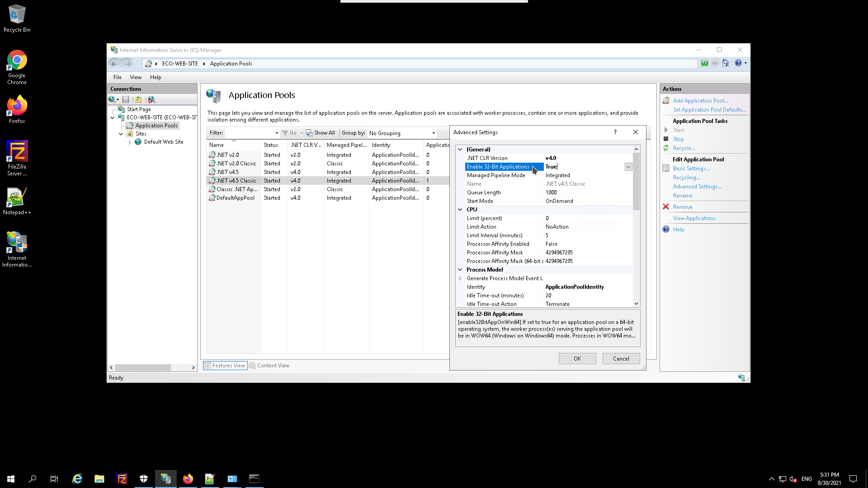Click the Add Application Pool link
The height and width of the screenshot is (488, 868).
click(x=700, y=101)
